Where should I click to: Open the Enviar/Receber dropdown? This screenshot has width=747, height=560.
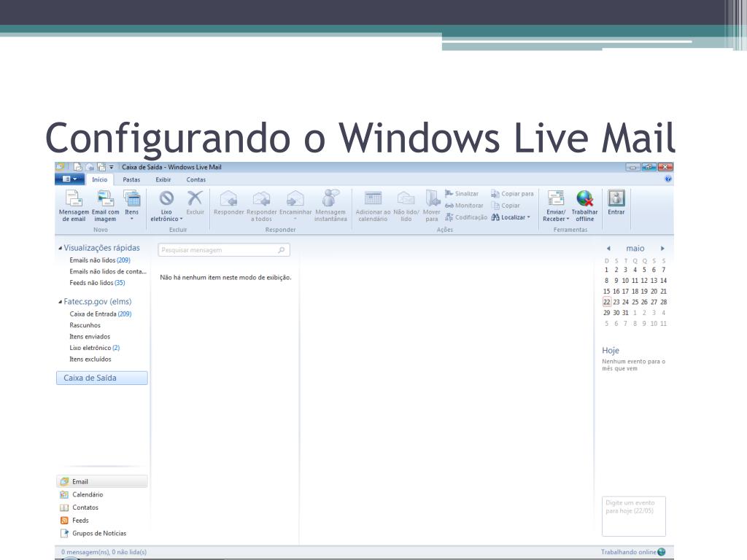[556, 206]
